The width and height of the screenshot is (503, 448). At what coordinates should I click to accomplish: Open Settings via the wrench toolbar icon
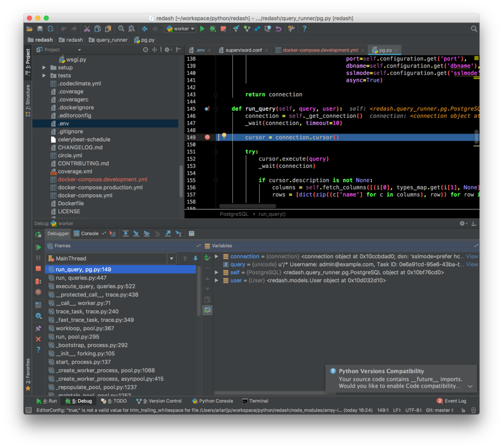click(x=292, y=29)
